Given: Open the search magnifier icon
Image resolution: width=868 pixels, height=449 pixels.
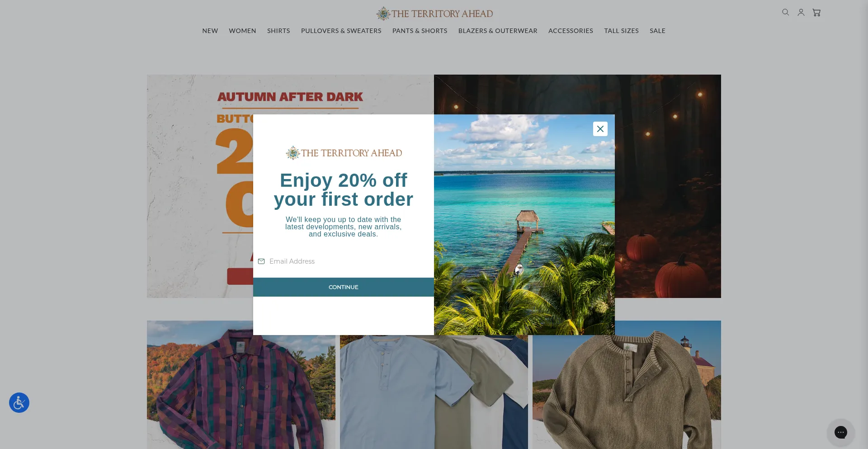Looking at the screenshot, I should tap(786, 13).
